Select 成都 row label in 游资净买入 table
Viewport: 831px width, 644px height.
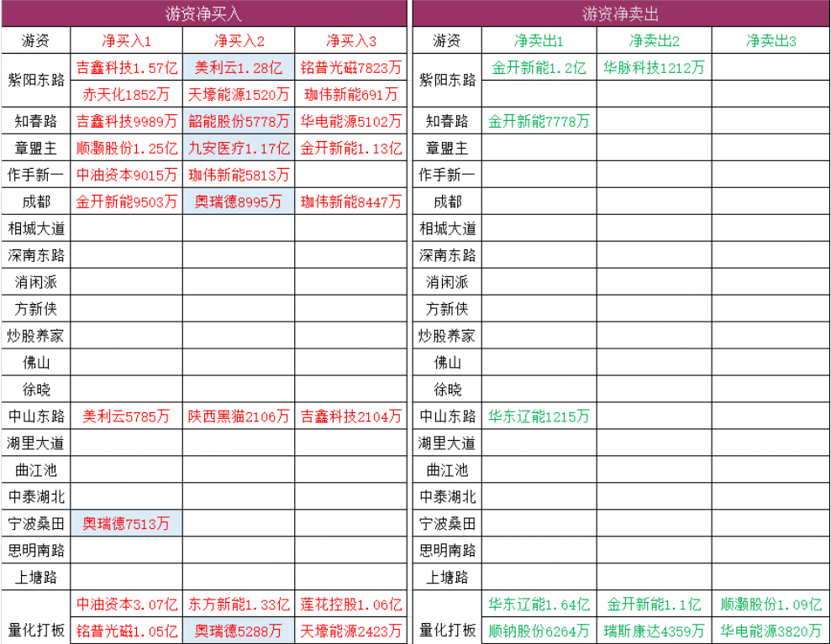tap(36, 202)
